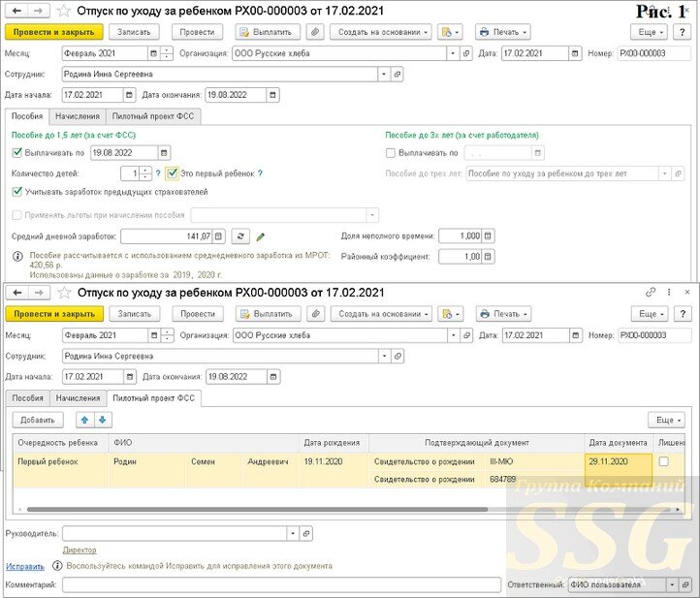
Task: Click Провести button in lower window
Action: [x=198, y=314]
